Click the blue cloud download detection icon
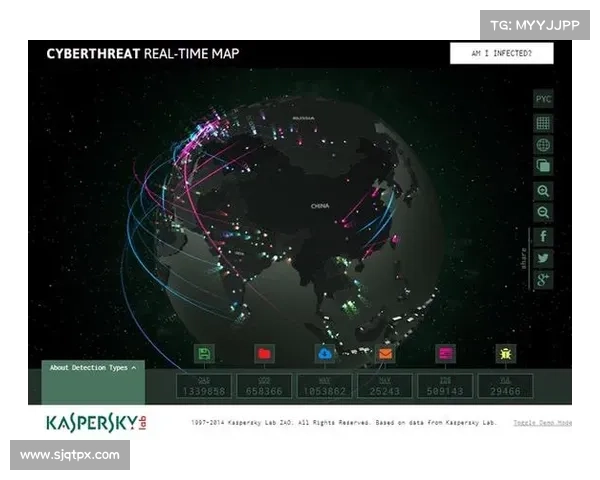Screen dimensions: 600x480 [324, 354]
